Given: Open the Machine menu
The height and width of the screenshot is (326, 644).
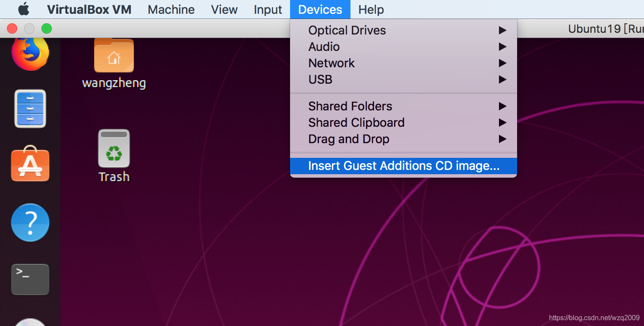Looking at the screenshot, I should point(171,9).
